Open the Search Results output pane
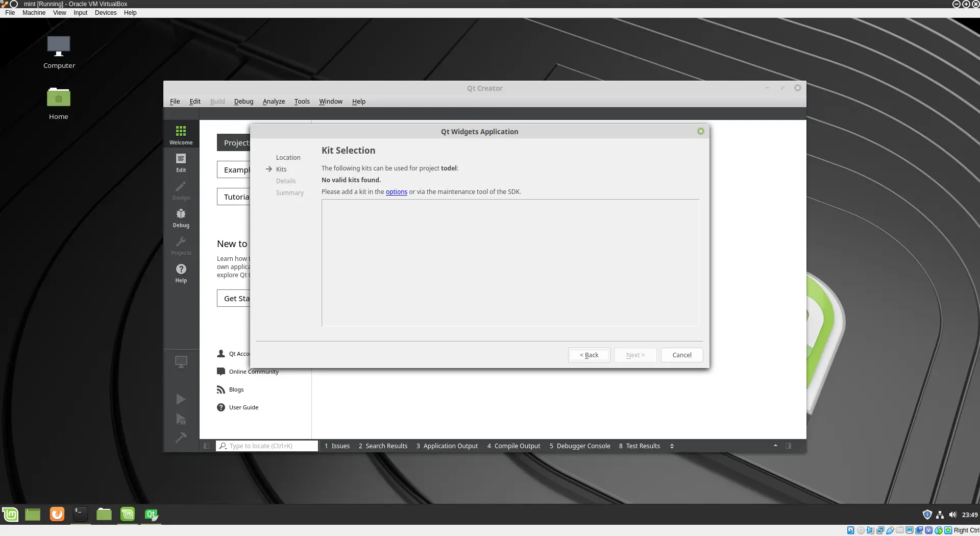Viewport: 980px width, 536px height. pos(383,446)
